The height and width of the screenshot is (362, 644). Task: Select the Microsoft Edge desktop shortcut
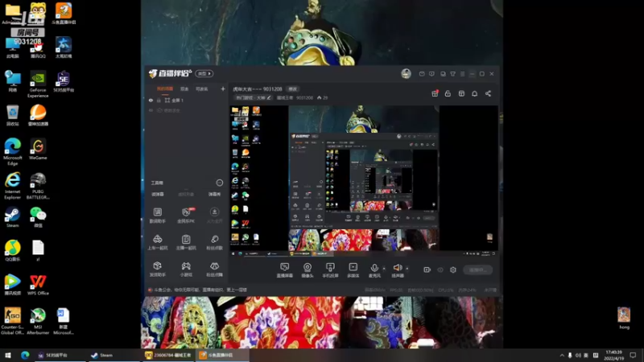click(13, 152)
